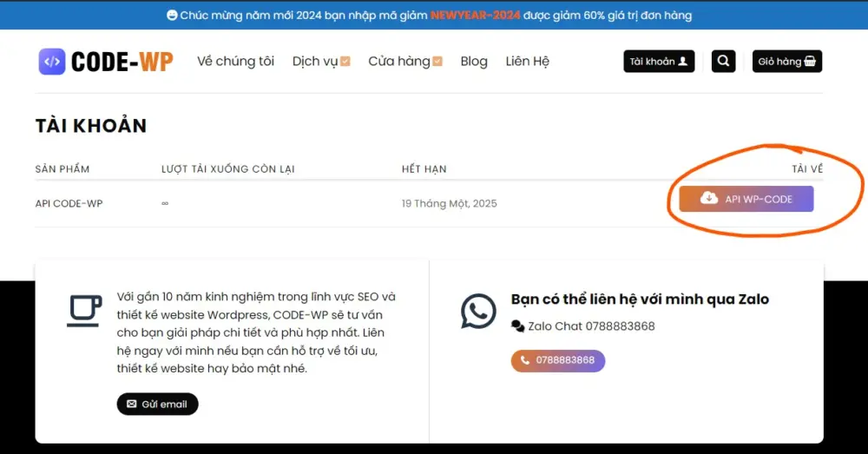Select the 19 Tháng Một, 2025 expiry date
This screenshot has width=868, height=454.
pyautogui.click(x=449, y=203)
